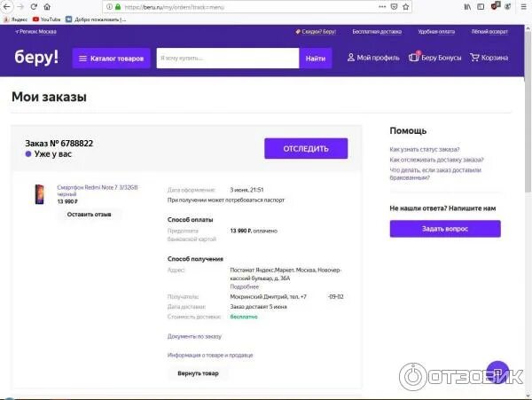
Task: Open the Скидки? Беру! link
Action: coord(316,32)
